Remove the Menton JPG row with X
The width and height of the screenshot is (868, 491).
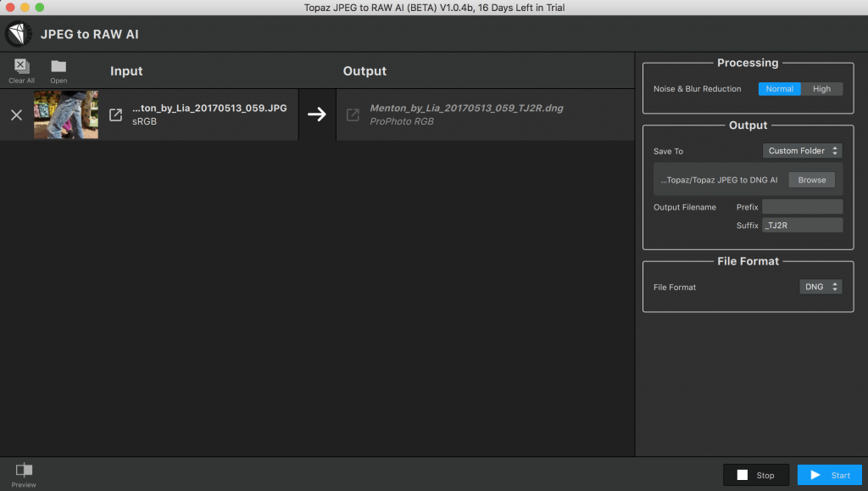17,115
